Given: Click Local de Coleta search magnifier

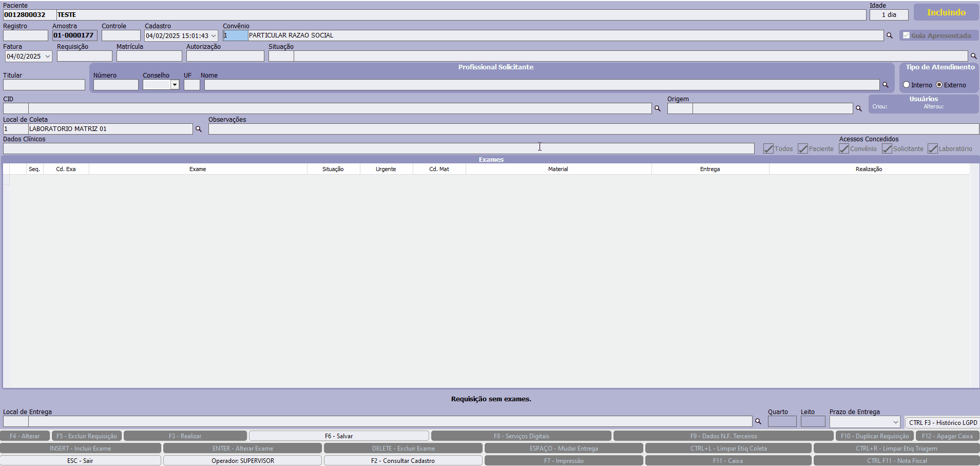Looking at the screenshot, I should pyautogui.click(x=199, y=129).
